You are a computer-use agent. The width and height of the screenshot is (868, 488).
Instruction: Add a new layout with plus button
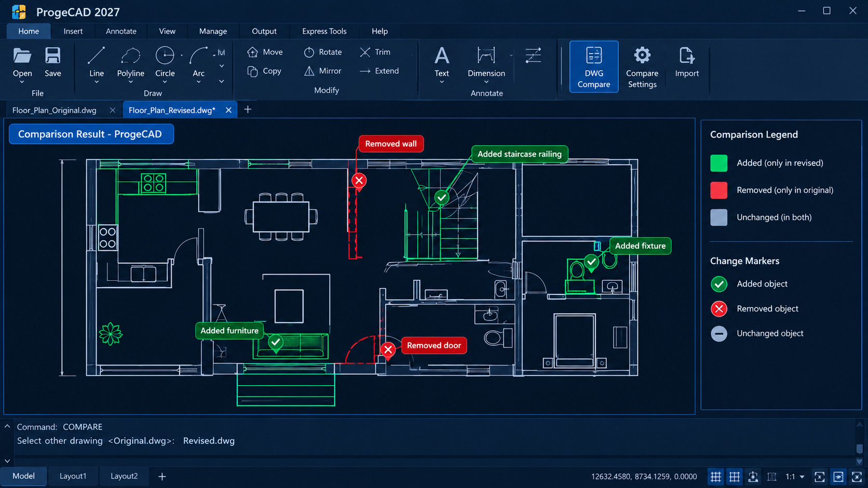[x=162, y=476]
